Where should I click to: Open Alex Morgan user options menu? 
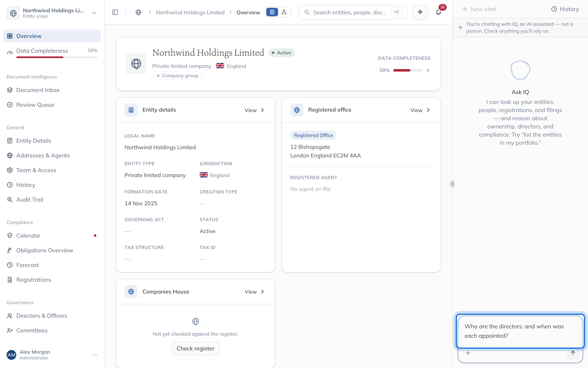[94, 355]
